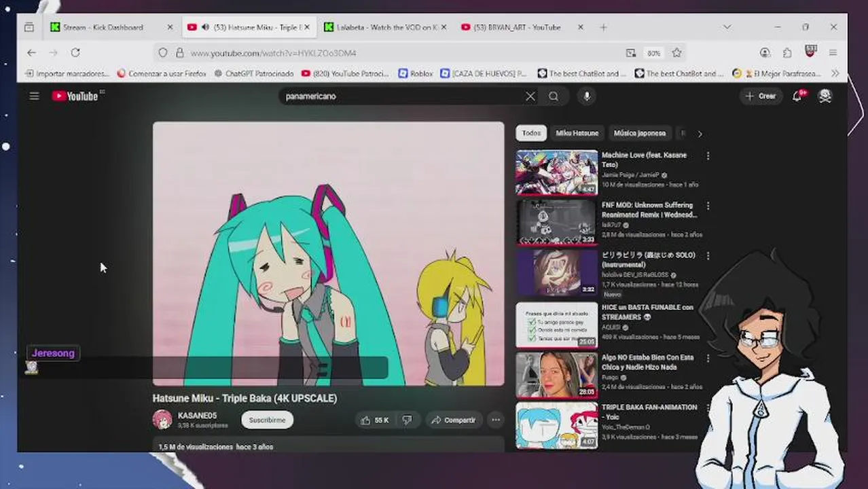Open Roblox bookmark
Viewport: 868px width, 489px height.
(x=416, y=73)
